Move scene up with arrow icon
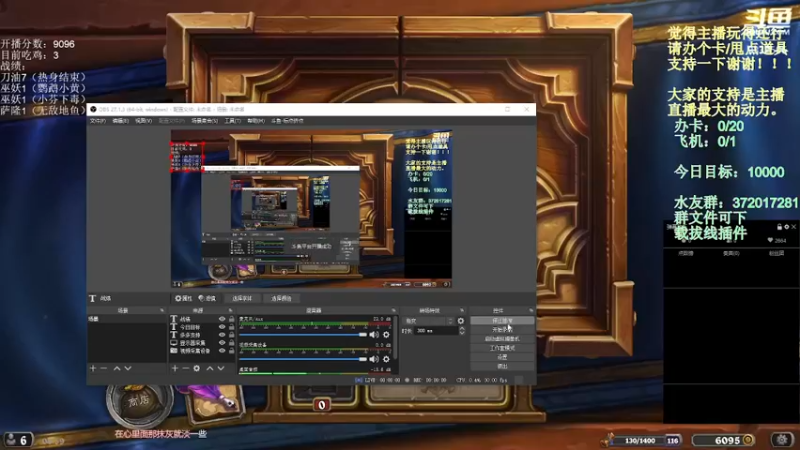The width and height of the screenshot is (800, 450). pyautogui.click(x=117, y=368)
